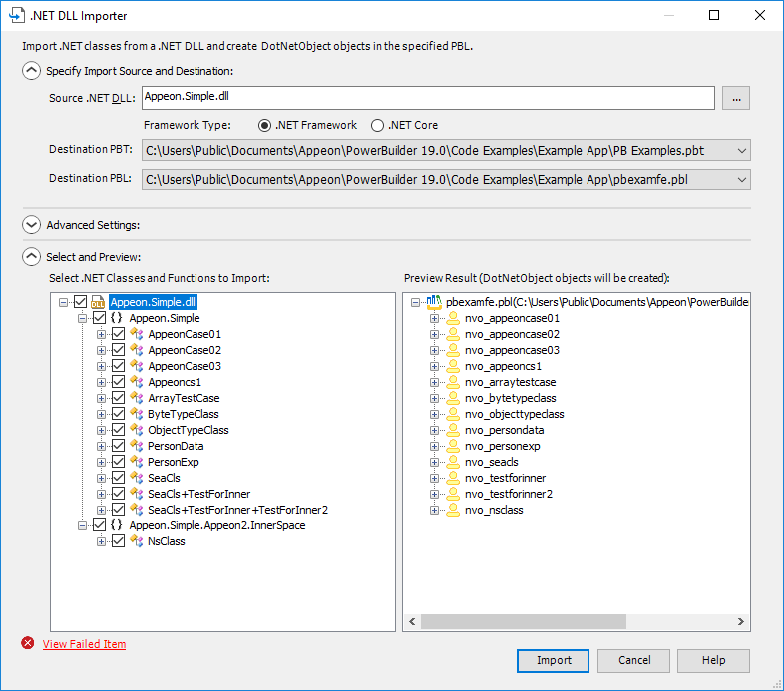Open the Destination PBL dropdown

pyautogui.click(x=741, y=180)
